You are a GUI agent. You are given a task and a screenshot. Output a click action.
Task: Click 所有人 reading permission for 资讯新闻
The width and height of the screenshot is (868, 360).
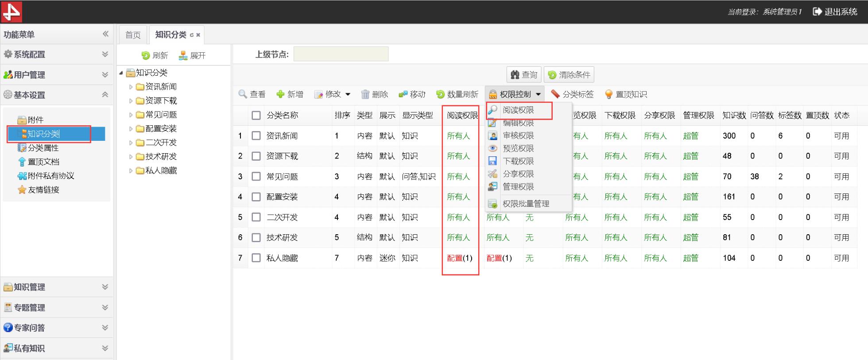tap(458, 135)
